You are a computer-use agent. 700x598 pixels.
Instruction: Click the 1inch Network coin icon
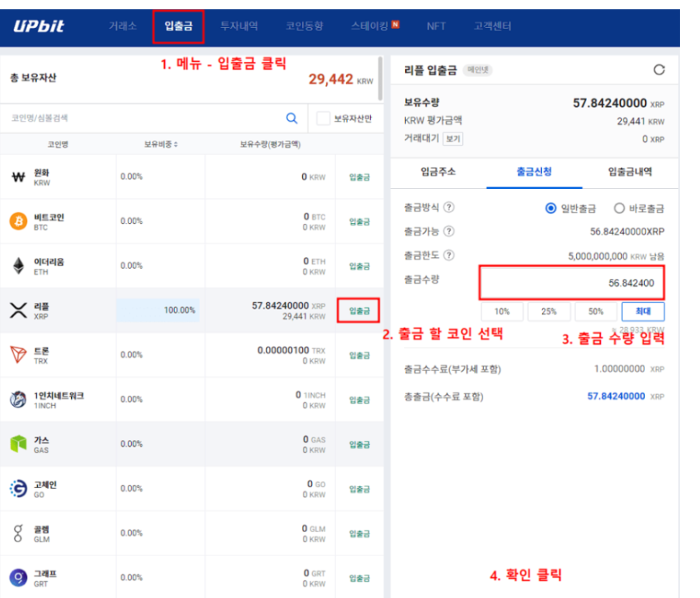[19, 400]
